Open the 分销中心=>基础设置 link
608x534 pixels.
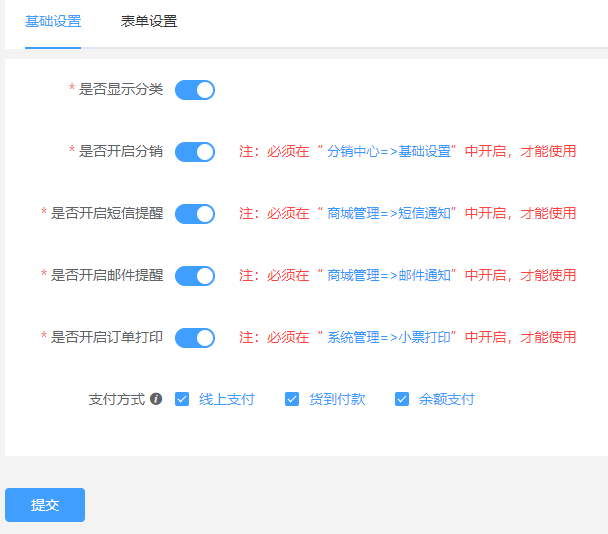click(392, 152)
